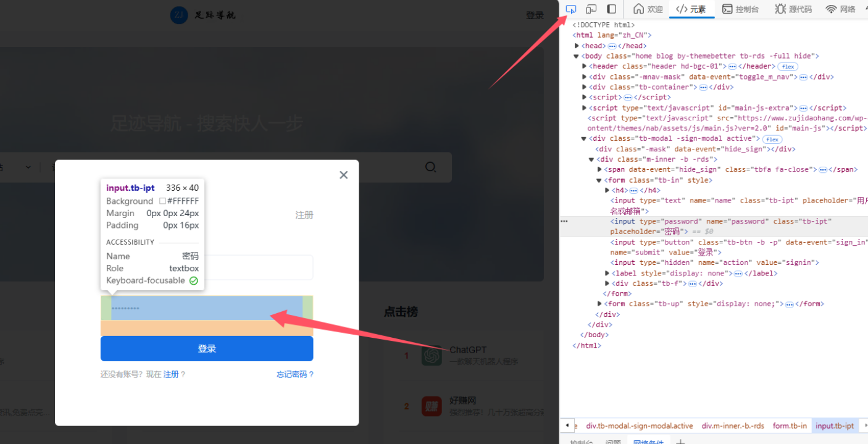This screenshot has width=868, height=444.
Task: Expand the div tb-f node arrow
Action: 607,283
